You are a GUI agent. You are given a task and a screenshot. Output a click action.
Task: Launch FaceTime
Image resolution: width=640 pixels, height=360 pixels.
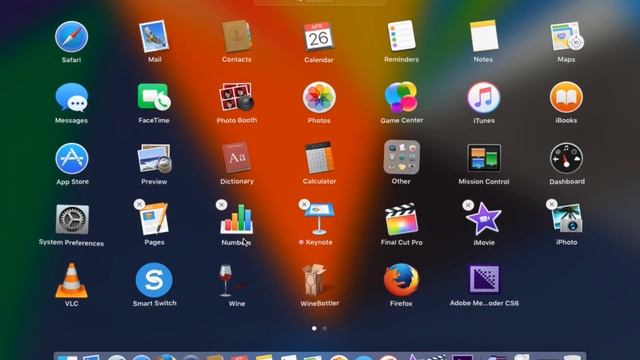click(154, 97)
